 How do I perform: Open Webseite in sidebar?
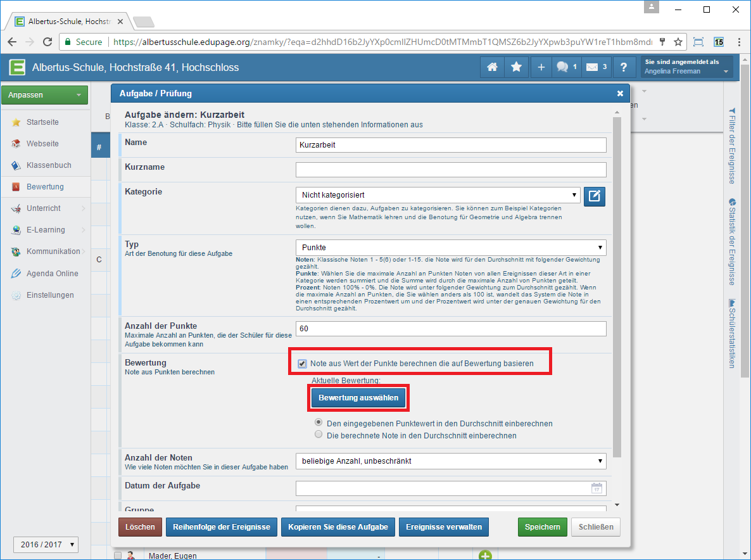coord(42,144)
